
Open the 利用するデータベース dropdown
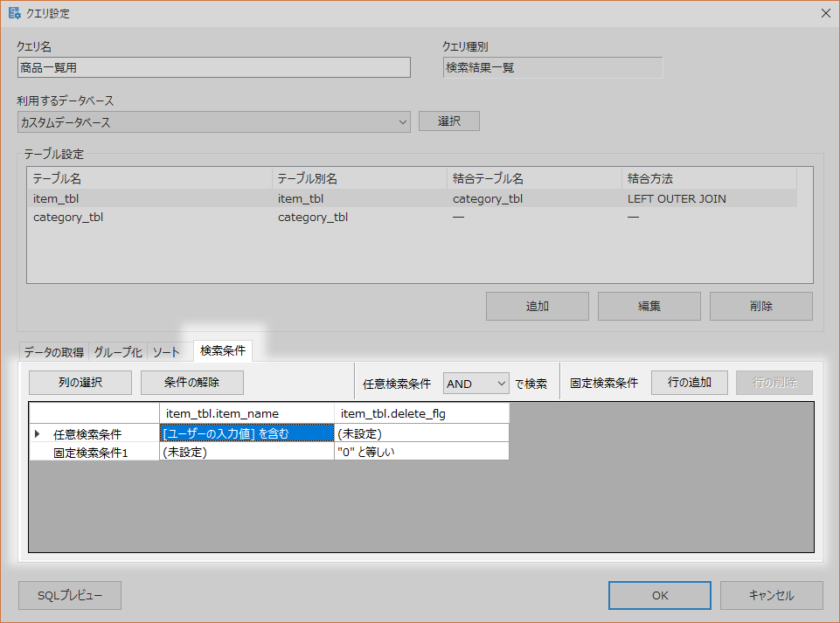[214, 122]
